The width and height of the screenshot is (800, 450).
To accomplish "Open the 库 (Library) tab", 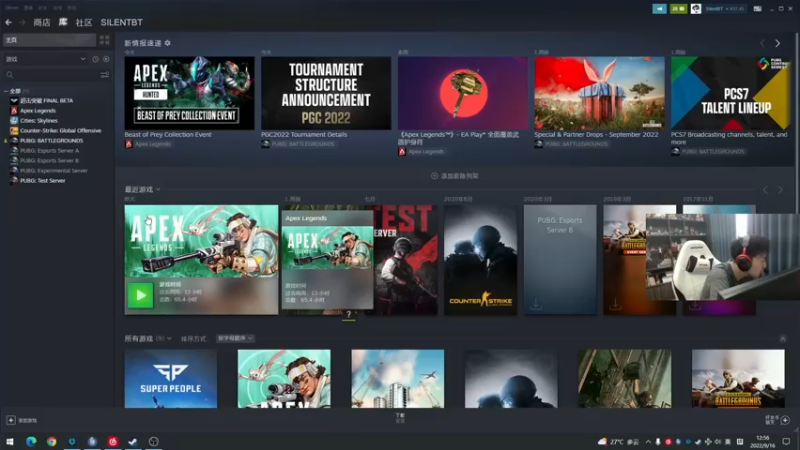I will [x=63, y=22].
